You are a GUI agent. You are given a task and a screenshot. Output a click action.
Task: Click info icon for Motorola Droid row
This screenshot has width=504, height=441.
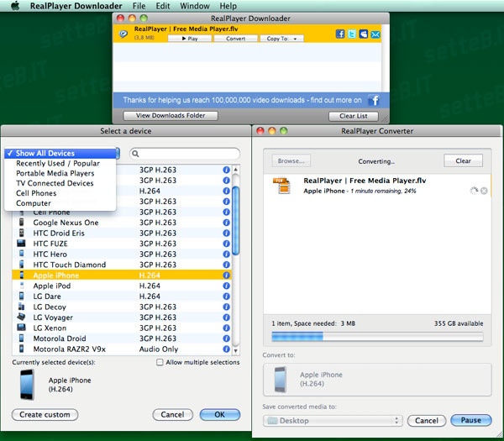[x=226, y=339]
